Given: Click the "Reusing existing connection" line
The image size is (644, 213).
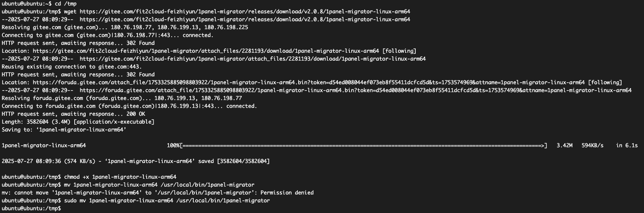Looking at the screenshot, I should coord(72,67).
